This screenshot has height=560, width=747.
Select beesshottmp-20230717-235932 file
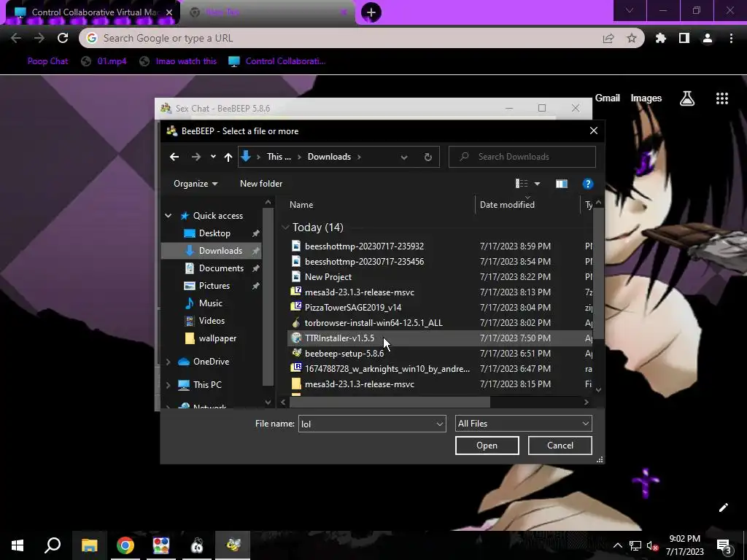point(364,246)
